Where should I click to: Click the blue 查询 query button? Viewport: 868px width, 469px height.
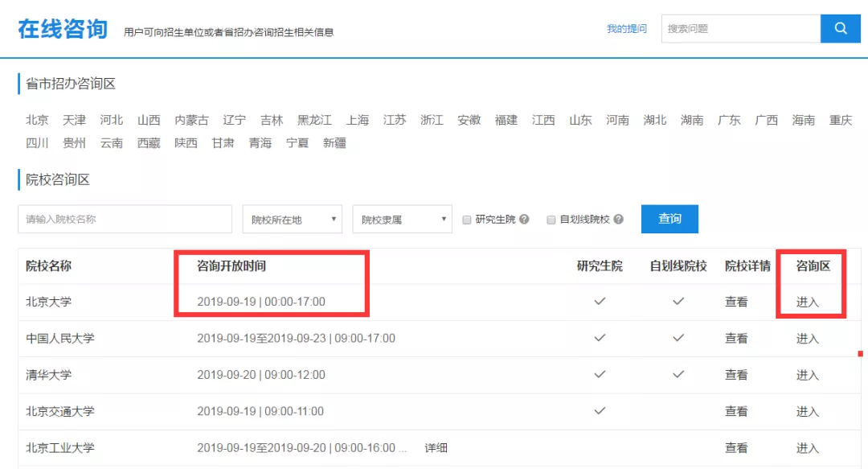coord(669,218)
